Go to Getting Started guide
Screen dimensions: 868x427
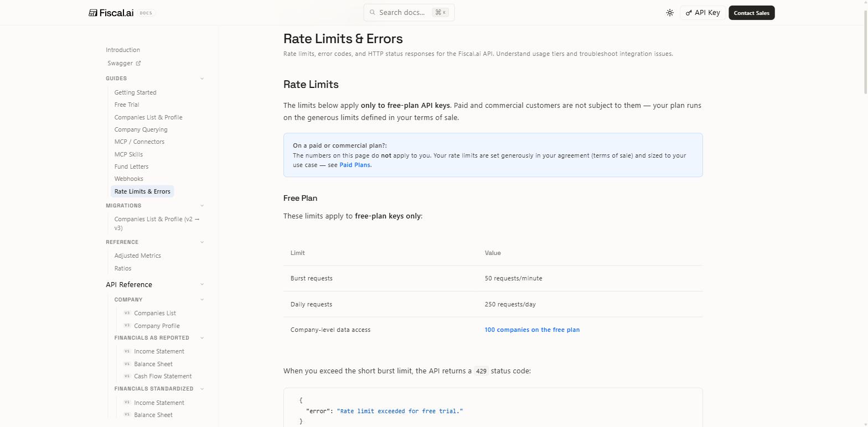tap(135, 92)
